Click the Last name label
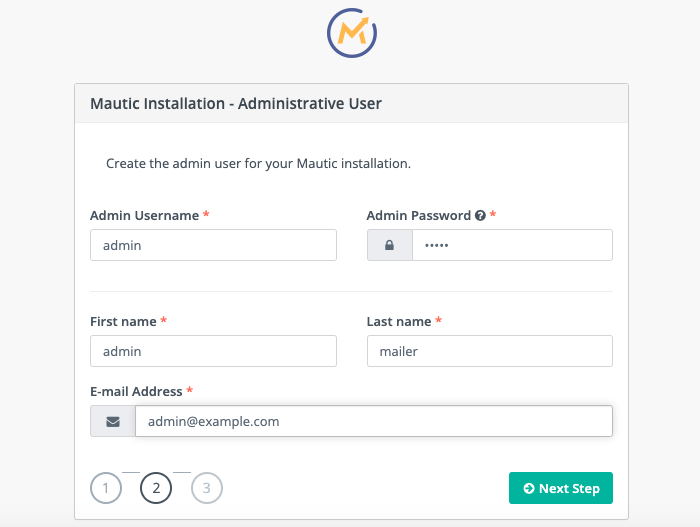The width and height of the screenshot is (700, 527). point(399,321)
